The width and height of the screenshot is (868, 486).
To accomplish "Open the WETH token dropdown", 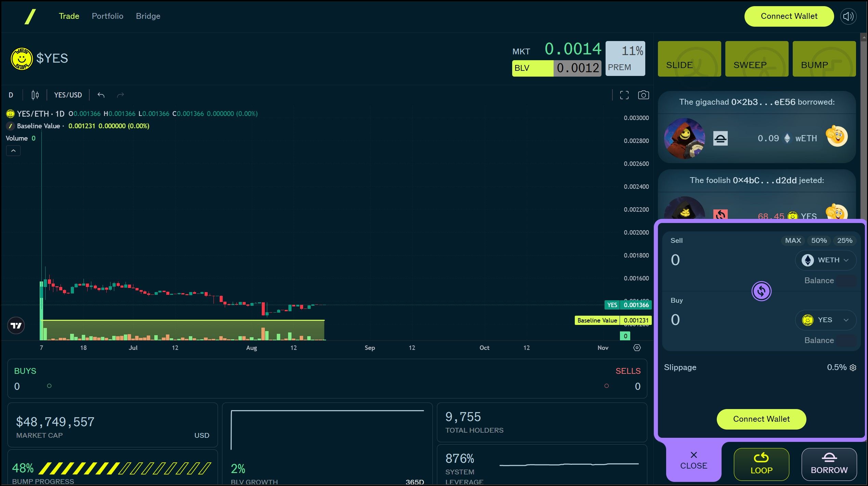I will (826, 260).
